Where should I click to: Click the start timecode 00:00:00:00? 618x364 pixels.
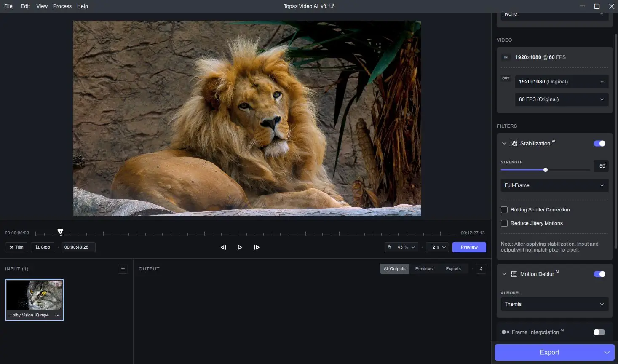pyautogui.click(x=17, y=233)
